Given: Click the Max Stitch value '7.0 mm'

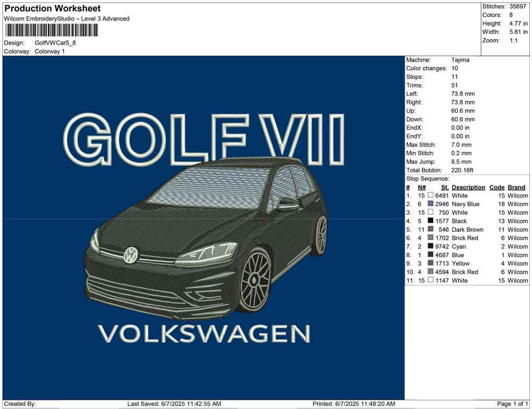Looking at the screenshot, I should coord(462,145).
